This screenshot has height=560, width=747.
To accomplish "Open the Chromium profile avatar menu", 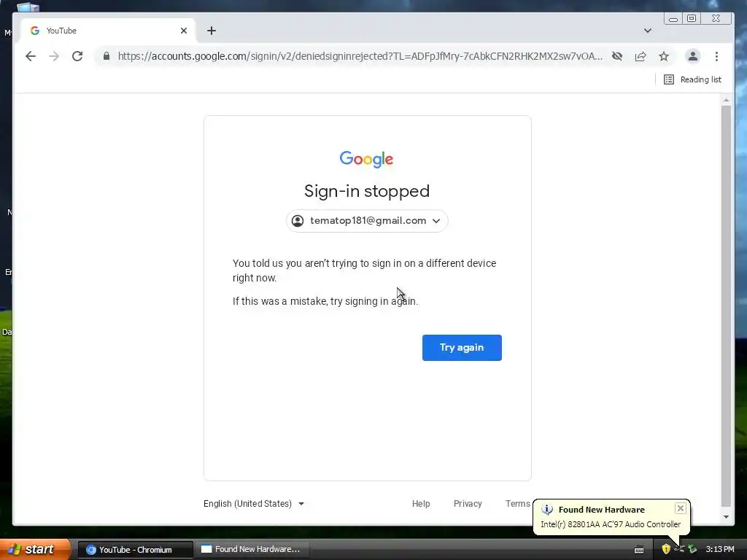I will coord(693,56).
